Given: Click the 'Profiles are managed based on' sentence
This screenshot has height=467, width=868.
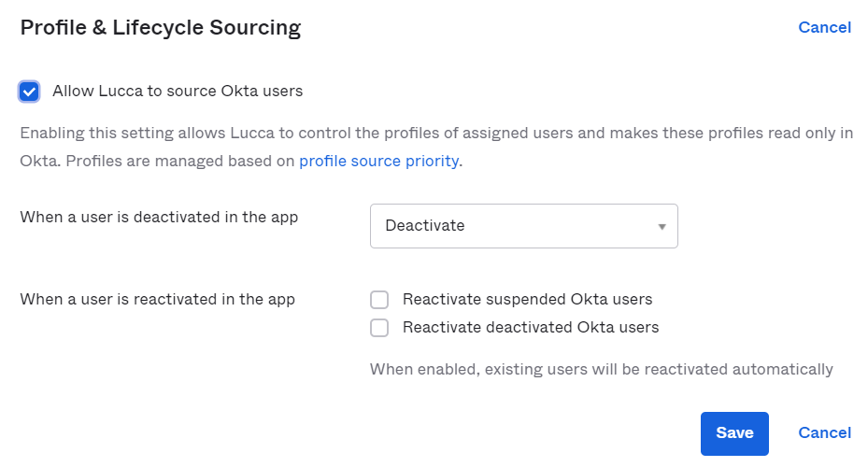Looking at the screenshot, I should click(180, 161).
